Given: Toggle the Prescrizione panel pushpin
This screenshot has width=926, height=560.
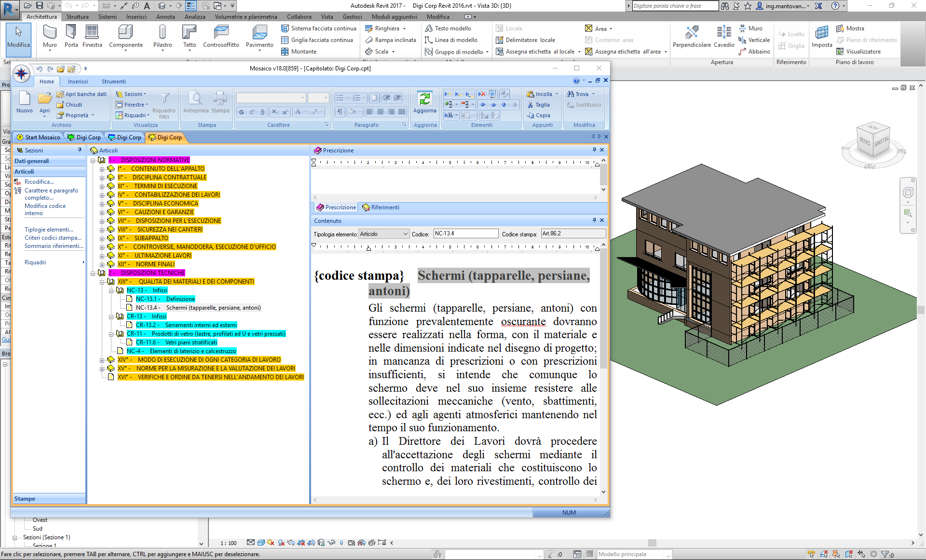Looking at the screenshot, I should (x=594, y=150).
